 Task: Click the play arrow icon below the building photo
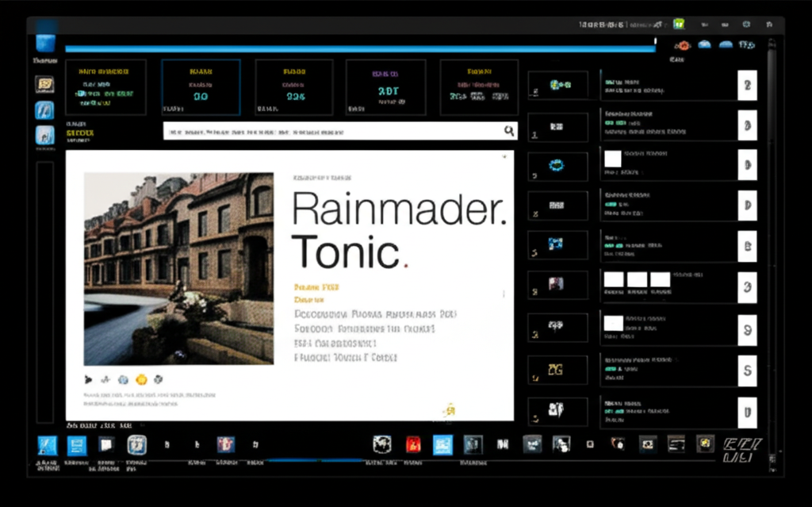pyautogui.click(x=88, y=379)
